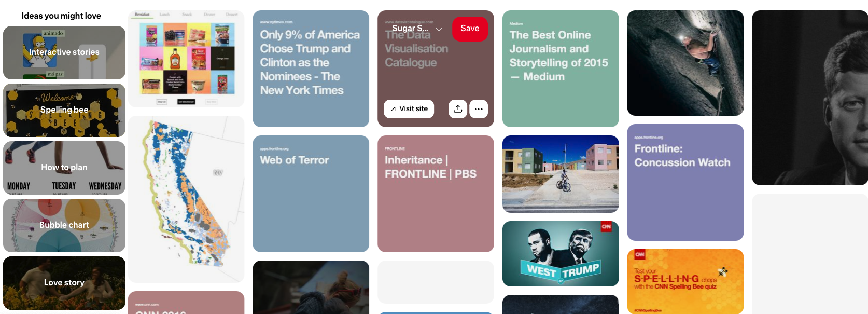Open Visit site link on Data Visualisation pin
868x314 pixels.
coord(409,109)
